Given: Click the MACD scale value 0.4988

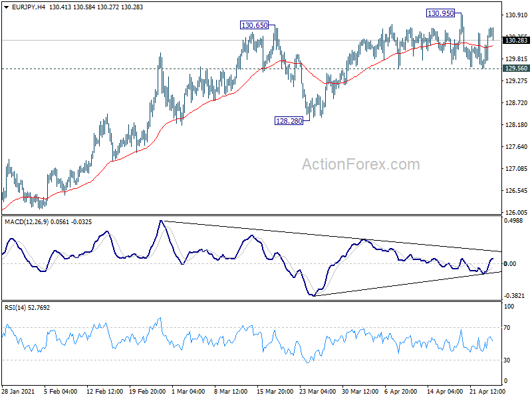Looking at the screenshot, I should (x=513, y=221).
